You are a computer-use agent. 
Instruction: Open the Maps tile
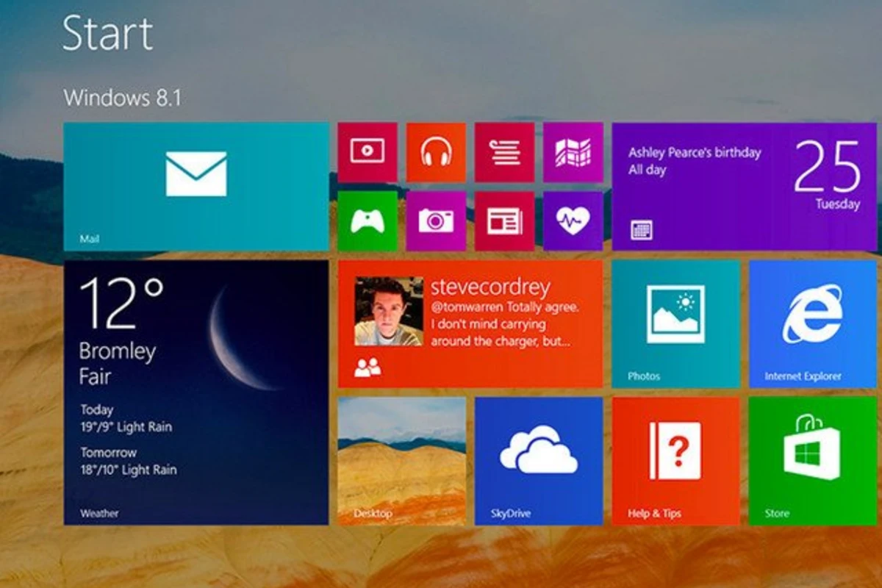pos(573,152)
